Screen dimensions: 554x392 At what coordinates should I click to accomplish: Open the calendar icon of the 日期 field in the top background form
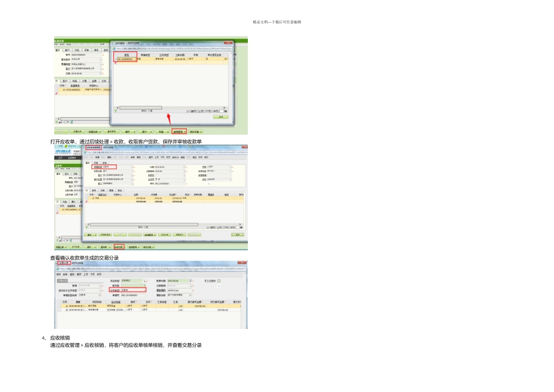pyautogui.click(x=101, y=73)
